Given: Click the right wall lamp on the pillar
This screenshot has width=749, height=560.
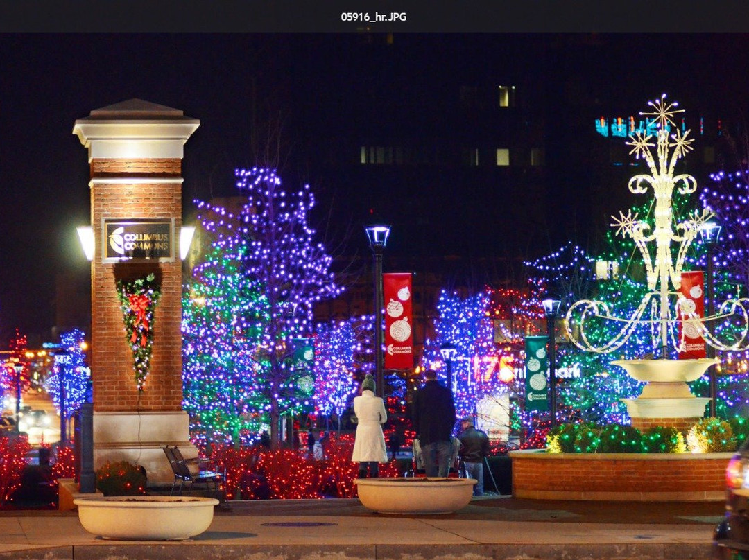Looking at the screenshot, I should 187,242.
